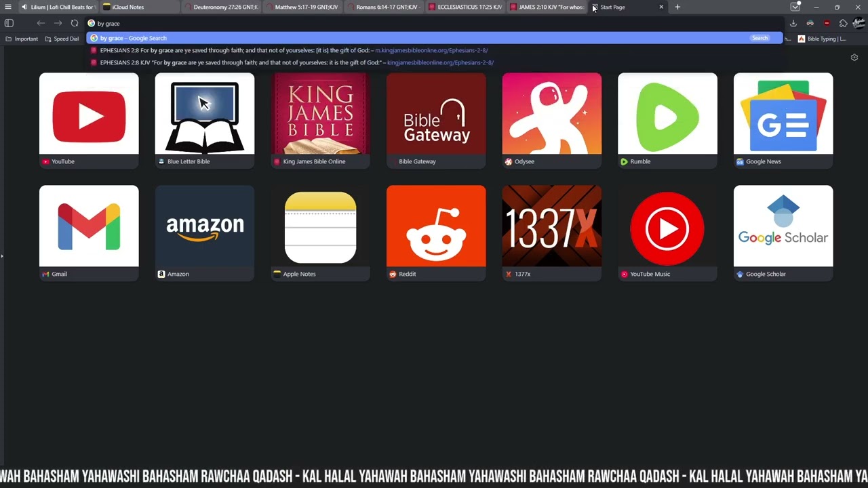
Task: Open the Gmail speed dial tile
Action: point(89,233)
